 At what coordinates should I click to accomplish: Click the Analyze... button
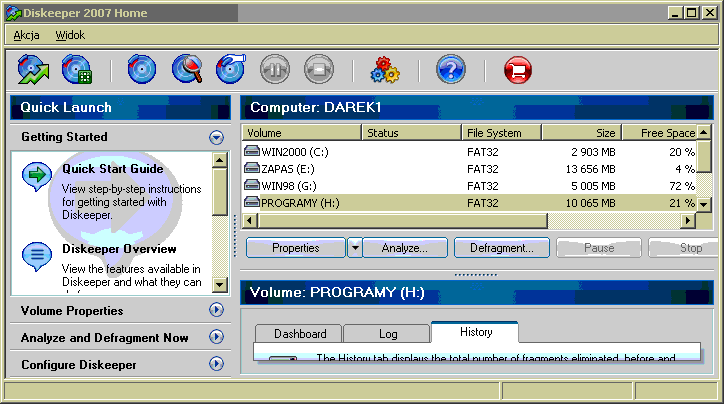tap(404, 248)
